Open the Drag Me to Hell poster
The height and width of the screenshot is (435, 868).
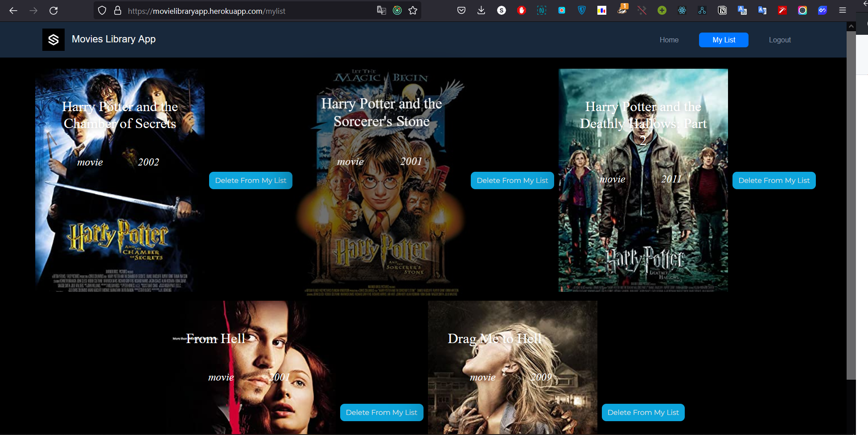click(x=513, y=368)
